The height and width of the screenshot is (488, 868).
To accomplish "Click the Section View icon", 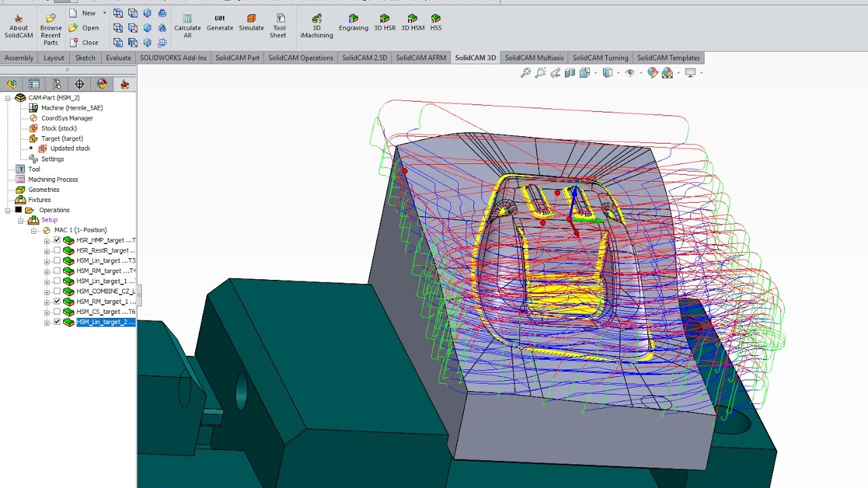I will tap(570, 73).
